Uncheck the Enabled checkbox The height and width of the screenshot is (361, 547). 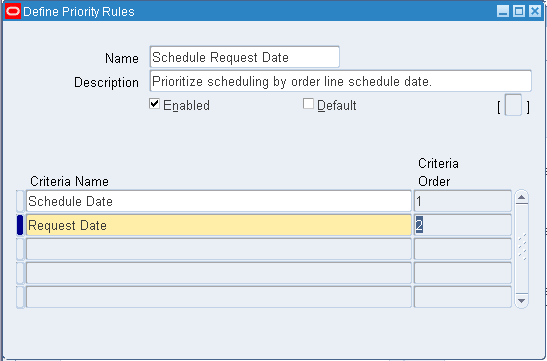coord(154,104)
